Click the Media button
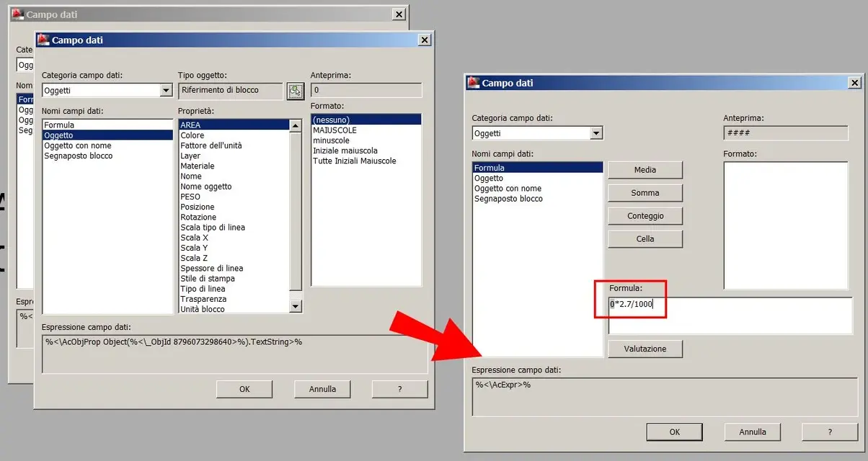This screenshot has height=461, width=868. 645,170
